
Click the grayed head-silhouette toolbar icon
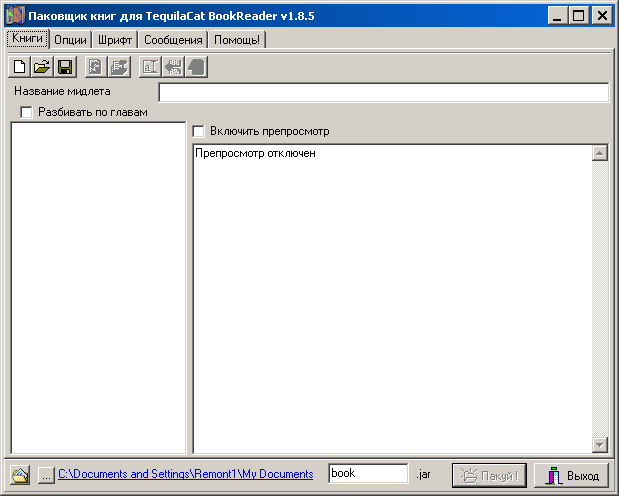click(197, 67)
